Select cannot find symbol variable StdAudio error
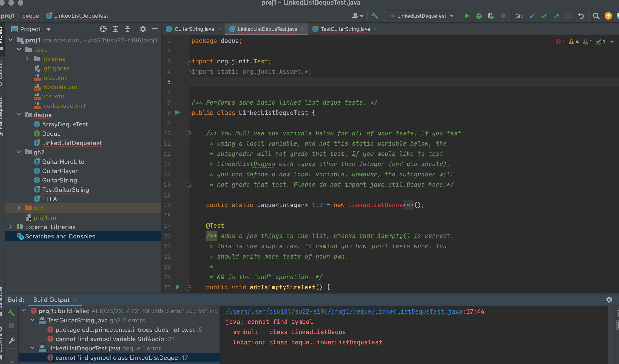 click(110, 339)
